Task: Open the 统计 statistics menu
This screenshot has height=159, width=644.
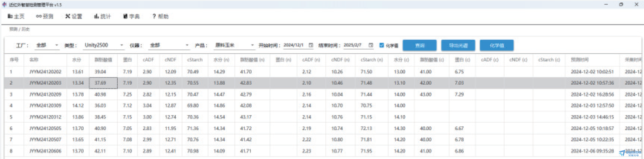Action: pos(103,16)
